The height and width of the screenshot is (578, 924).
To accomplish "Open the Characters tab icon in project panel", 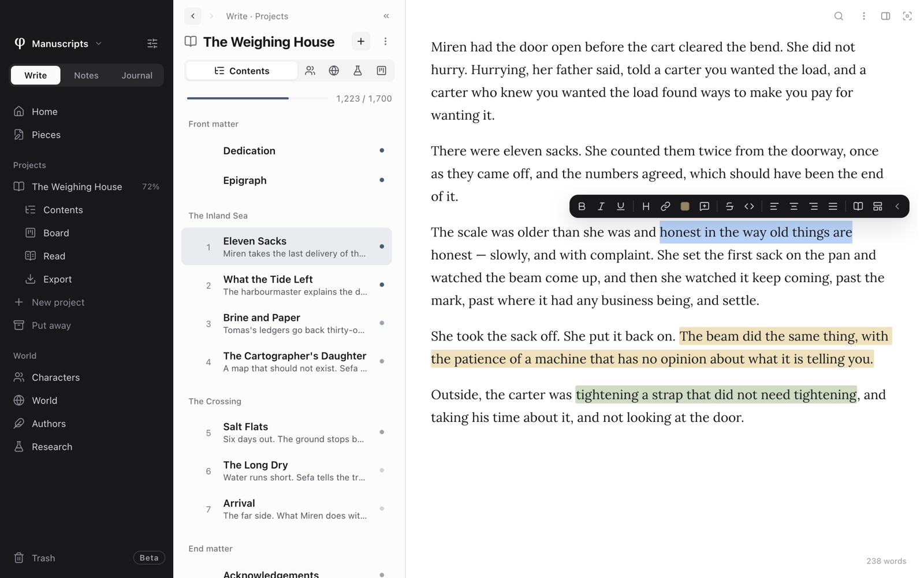I will [x=310, y=71].
